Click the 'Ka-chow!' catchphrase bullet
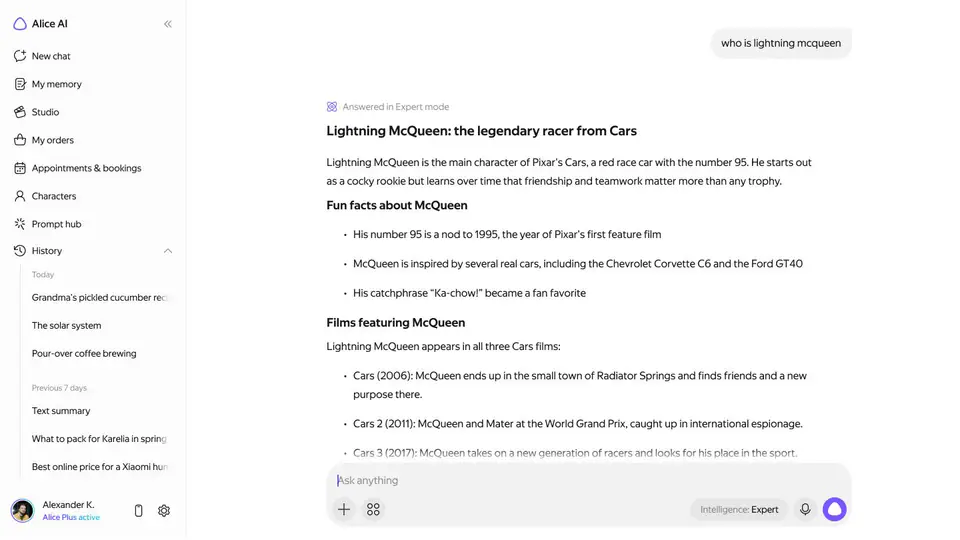Screen dimensions: 960x540 (x=469, y=293)
